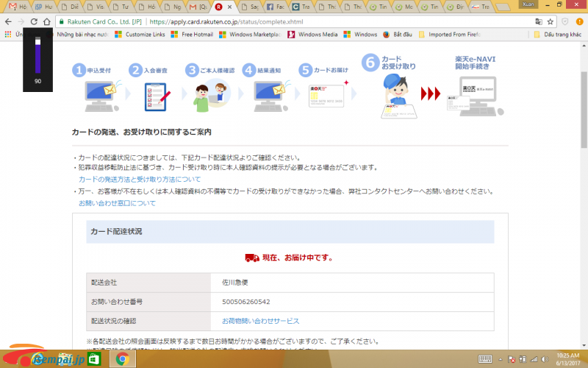
Task: Open the Free Hotmail bookmark
Action: 192,34
